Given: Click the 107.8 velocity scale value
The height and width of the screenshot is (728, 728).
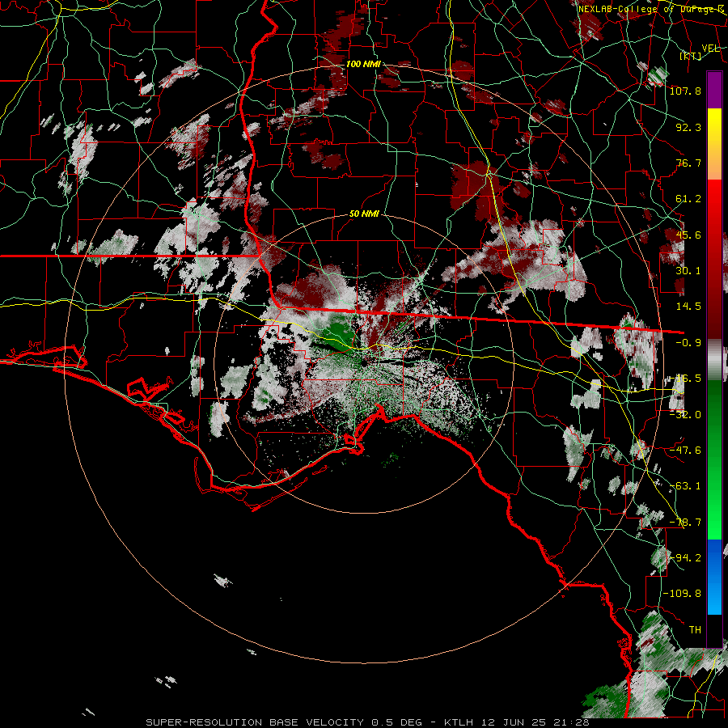Looking at the screenshot, I should coord(685,91).
